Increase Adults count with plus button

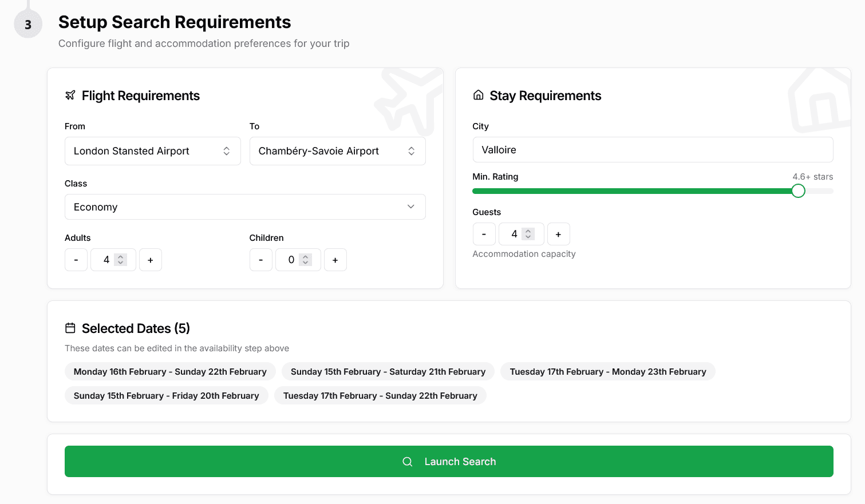pyautogui.click(x=151, y=260)
